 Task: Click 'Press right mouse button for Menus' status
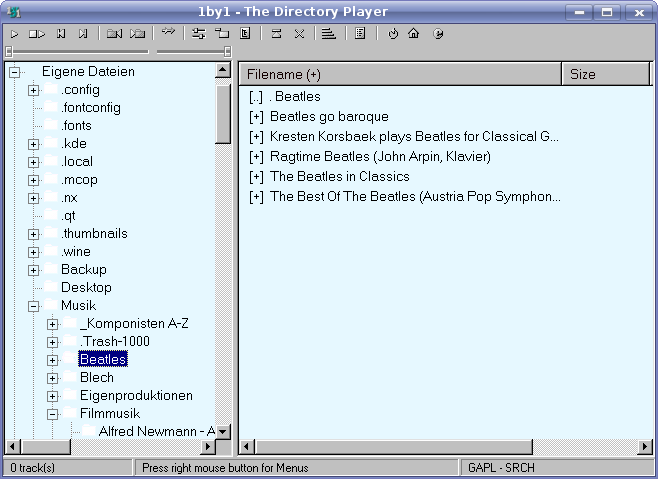296,468
